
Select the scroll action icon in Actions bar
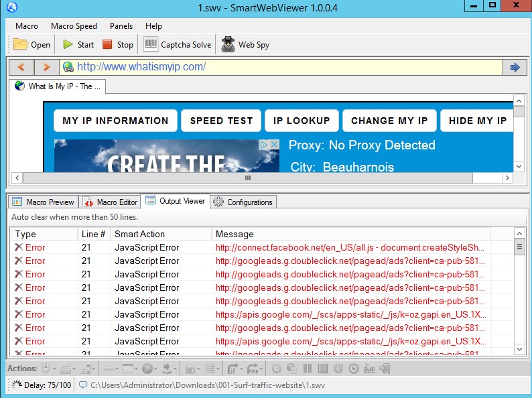click(85, 369)
